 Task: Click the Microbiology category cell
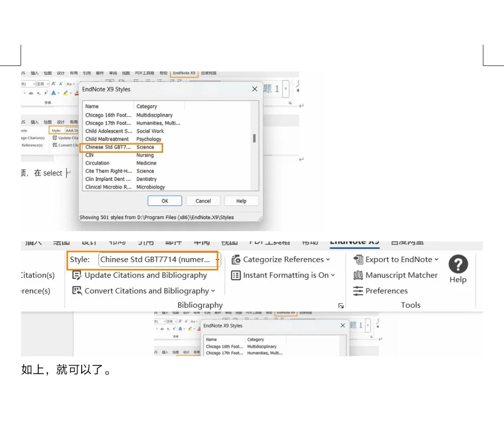pos(150,187)
